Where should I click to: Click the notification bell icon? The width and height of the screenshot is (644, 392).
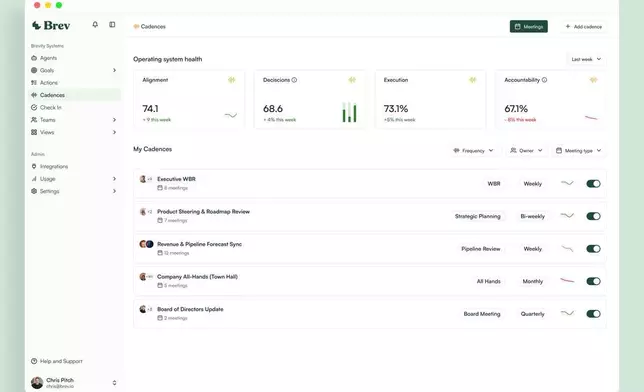[95, 25]
